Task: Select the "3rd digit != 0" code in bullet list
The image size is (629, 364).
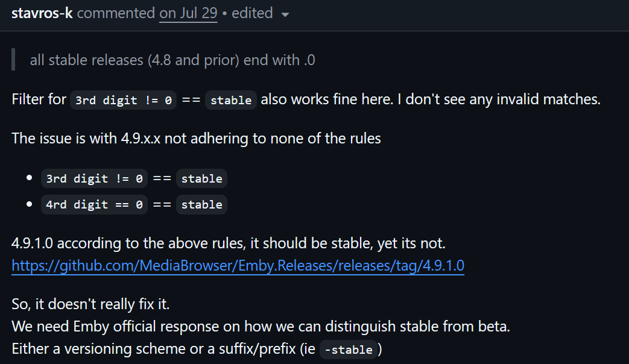Action: tap(94, 179)
